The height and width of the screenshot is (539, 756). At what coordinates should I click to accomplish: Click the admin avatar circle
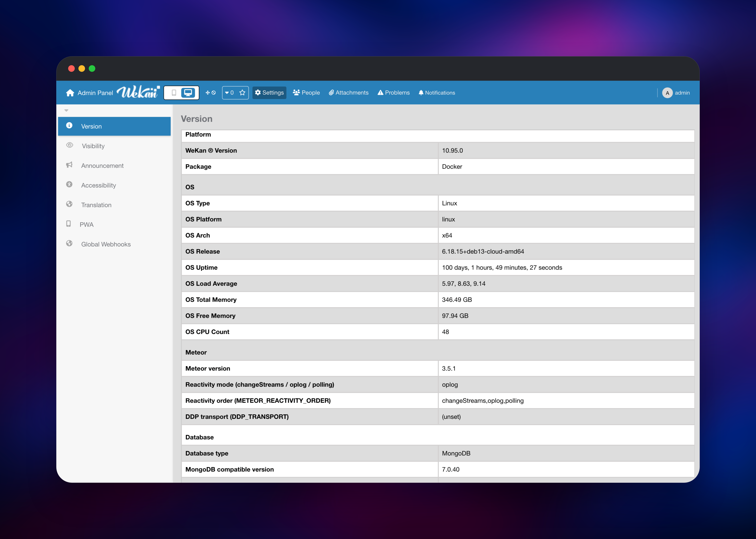click(x=667, y=93)
